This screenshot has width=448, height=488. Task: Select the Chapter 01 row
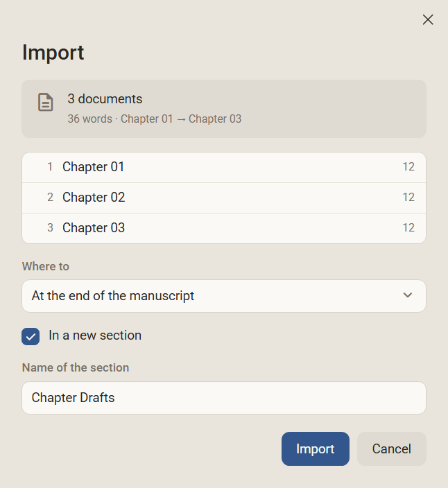click(224, 167)
